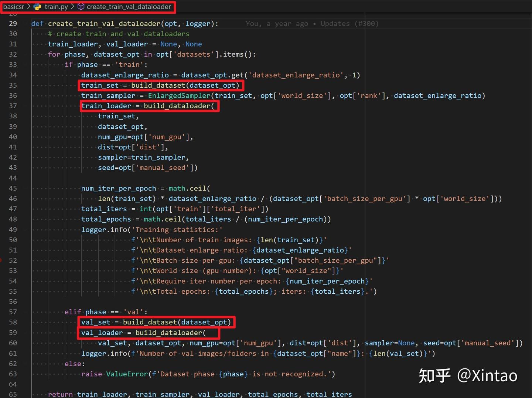
Task: Click line number 35 in the gutter
Action: point(13,85)
